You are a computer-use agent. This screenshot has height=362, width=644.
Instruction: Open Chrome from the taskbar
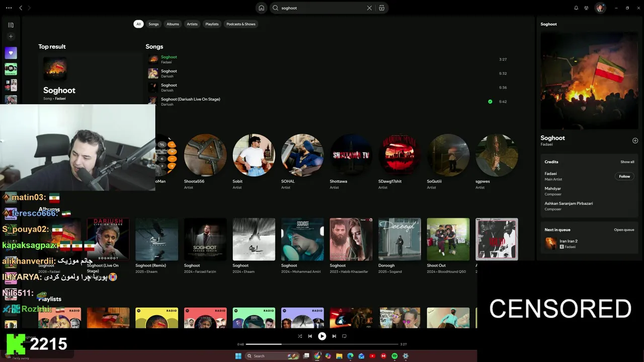coord(317,356)
